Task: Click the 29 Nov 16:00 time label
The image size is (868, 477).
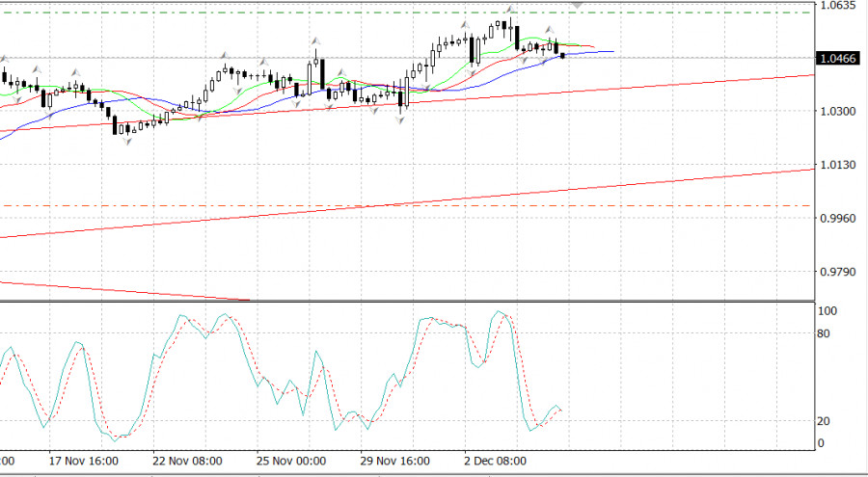Action: 396,462
